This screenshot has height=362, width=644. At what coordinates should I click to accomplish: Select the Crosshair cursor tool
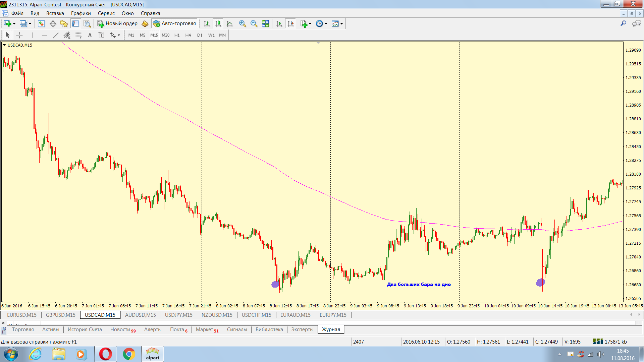[x=19, y=35]
